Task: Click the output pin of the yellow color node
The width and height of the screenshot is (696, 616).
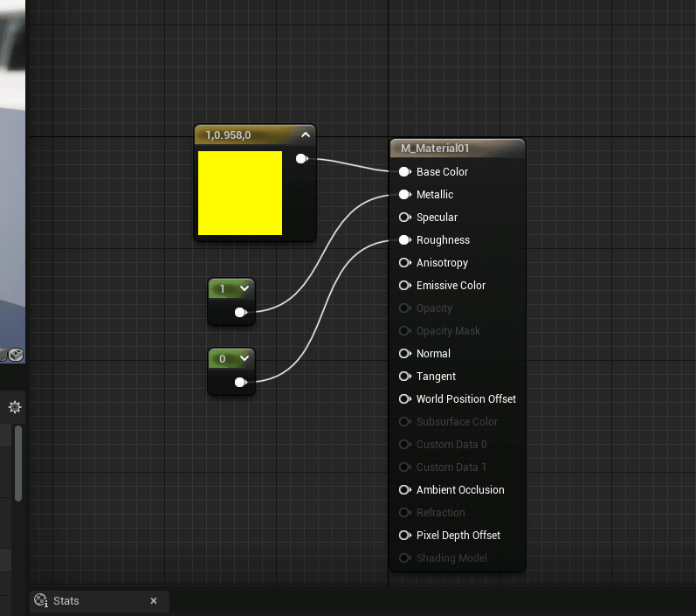Action: [302, 158]
